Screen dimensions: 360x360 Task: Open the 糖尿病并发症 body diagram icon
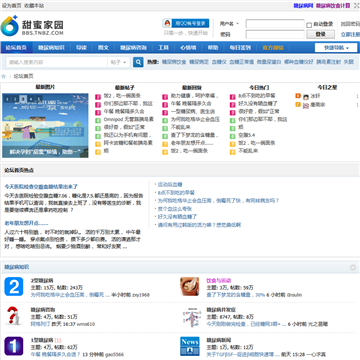[191, 316]
